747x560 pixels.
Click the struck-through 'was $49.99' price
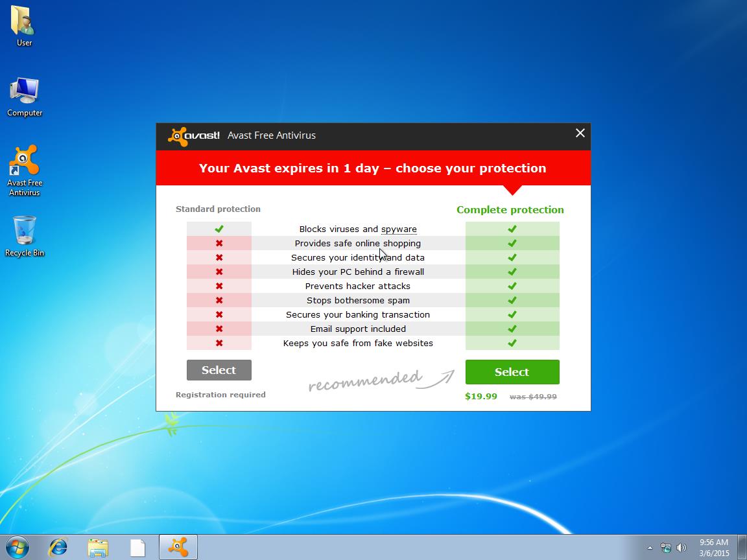pyautogui.click(x=533, y=397)
